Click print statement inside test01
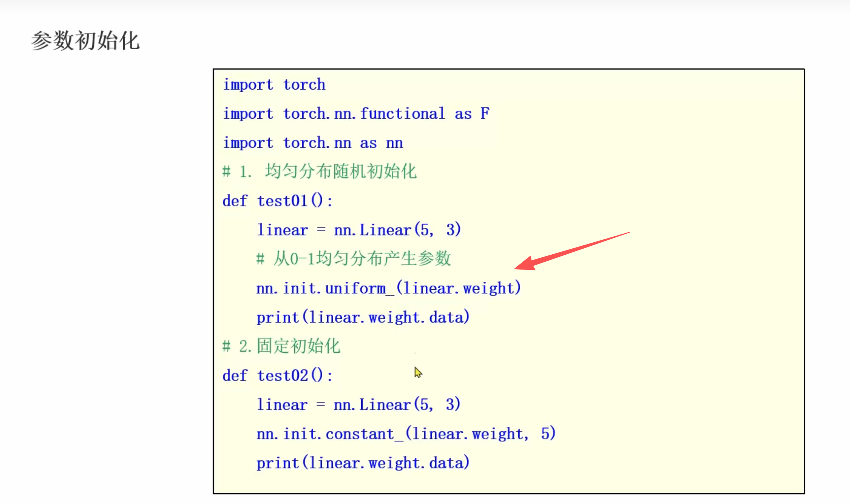This screenshot has width=850, height=504. (363, 317)
